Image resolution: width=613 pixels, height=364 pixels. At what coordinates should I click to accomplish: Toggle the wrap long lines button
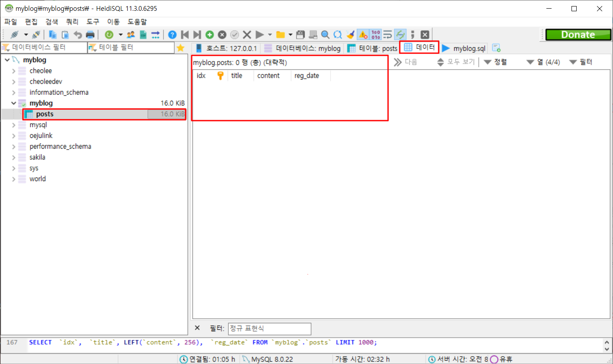coord(388,35)
